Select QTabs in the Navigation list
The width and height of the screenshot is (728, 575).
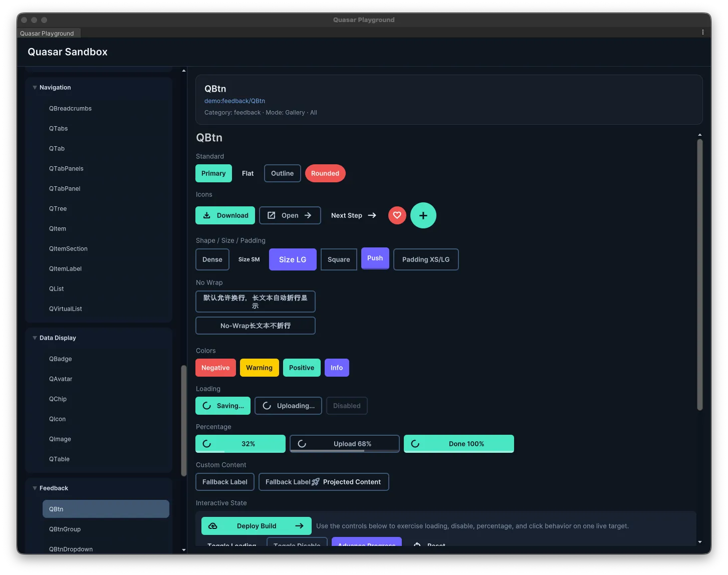[x=106, y=128]
